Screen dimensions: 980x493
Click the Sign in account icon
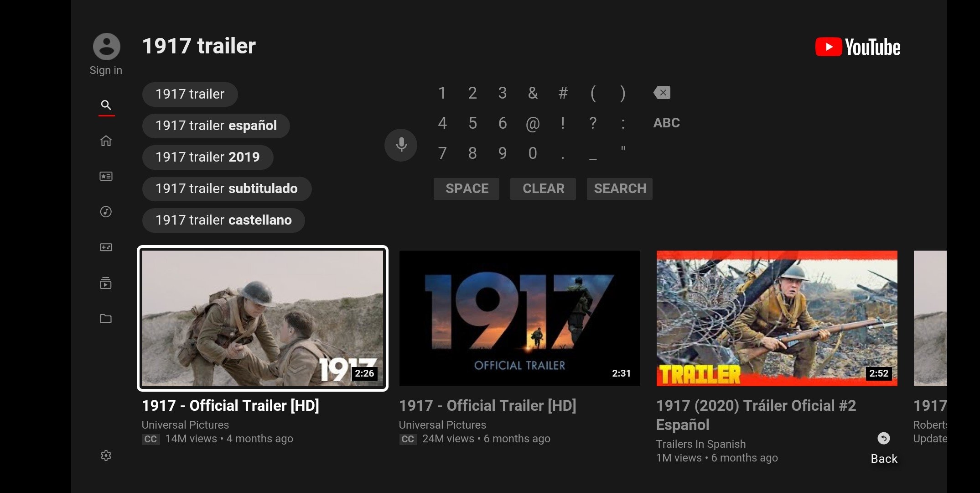tap(105, 46)
